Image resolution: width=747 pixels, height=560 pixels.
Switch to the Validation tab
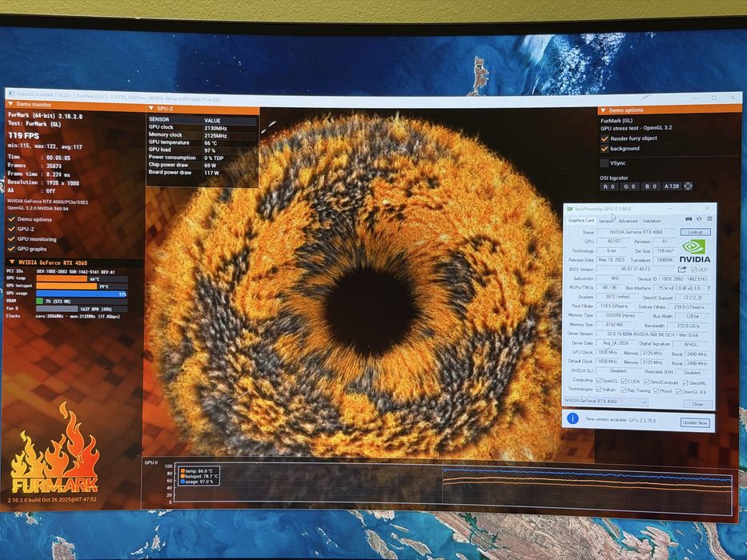tap(651, 221)
